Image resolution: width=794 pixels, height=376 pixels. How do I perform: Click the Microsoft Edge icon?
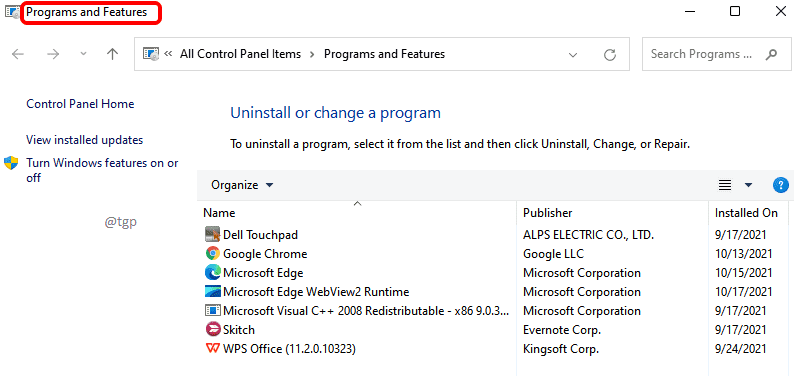[213, 273]
